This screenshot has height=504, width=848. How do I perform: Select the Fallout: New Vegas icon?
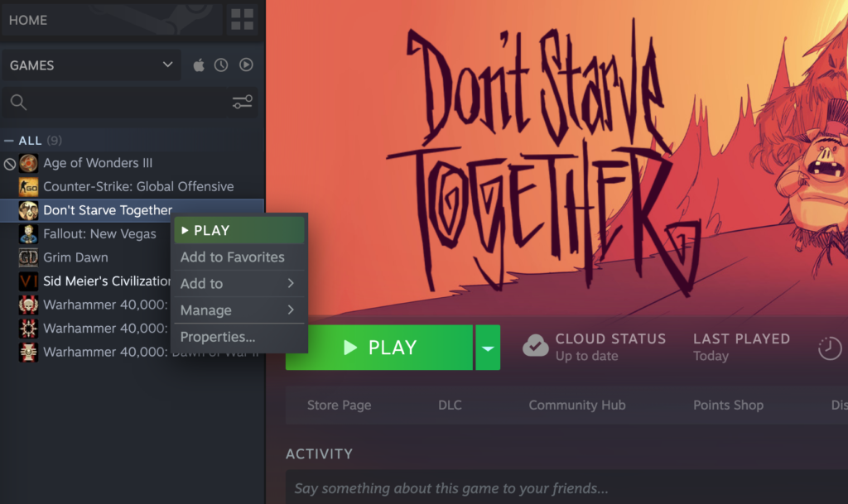tap(29, 234)
